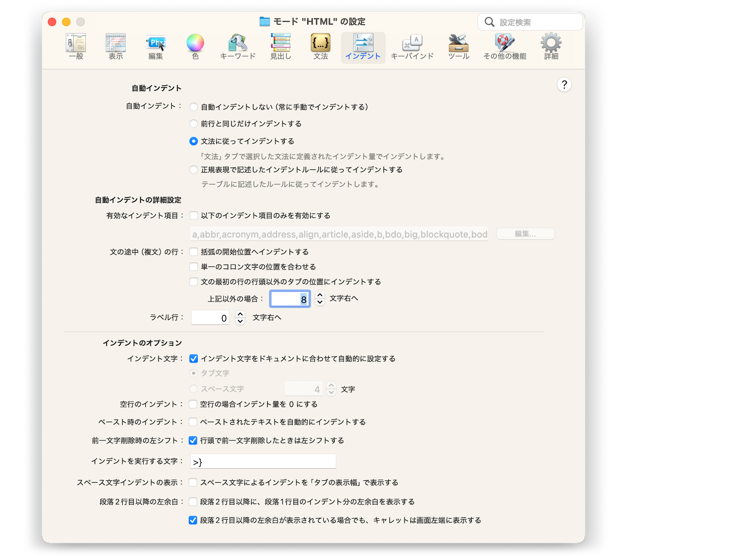Click the インデントを実行する文字 text field
756x556 pixels.
(263, 462)
